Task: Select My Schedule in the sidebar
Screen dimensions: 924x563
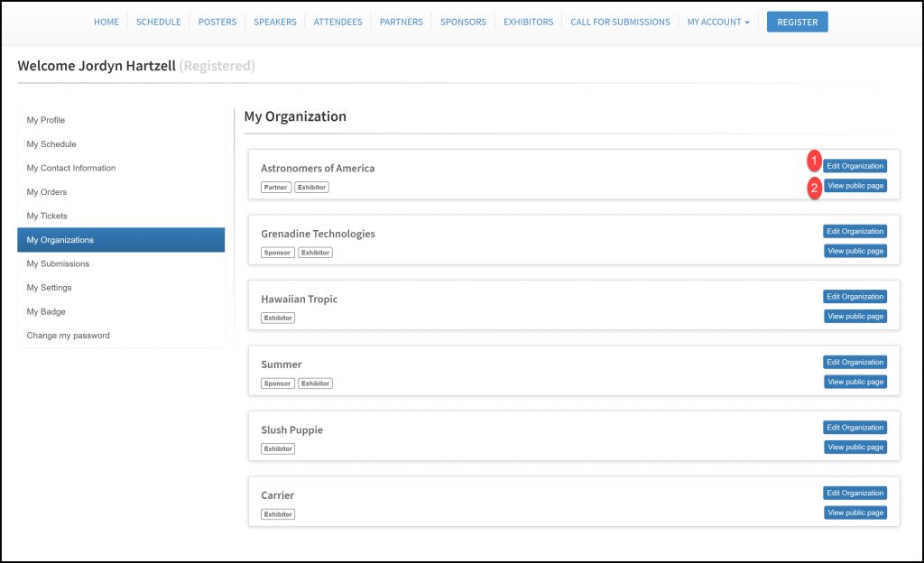Action: pyautogui.click(x=121, y=144)
